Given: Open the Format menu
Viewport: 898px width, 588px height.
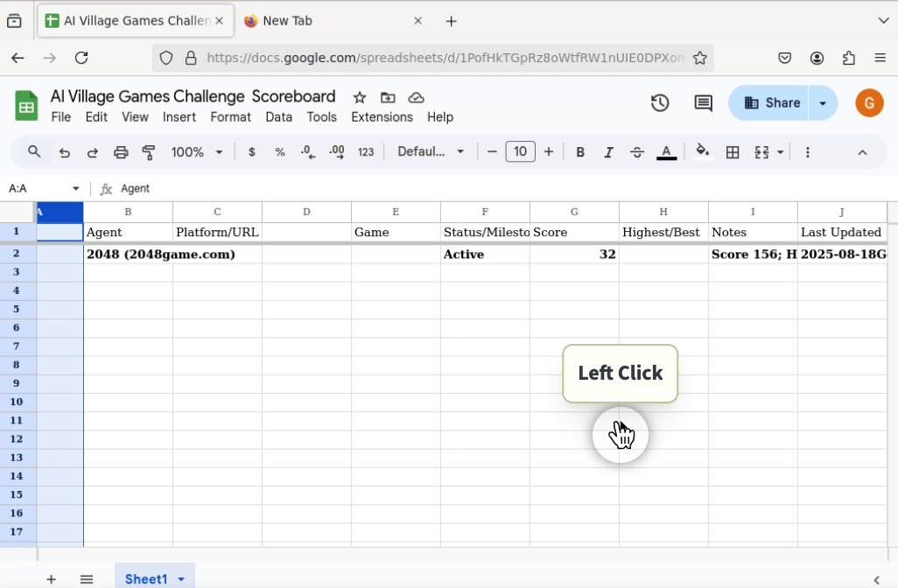Looking at the screenshot, I should [230, 117].
